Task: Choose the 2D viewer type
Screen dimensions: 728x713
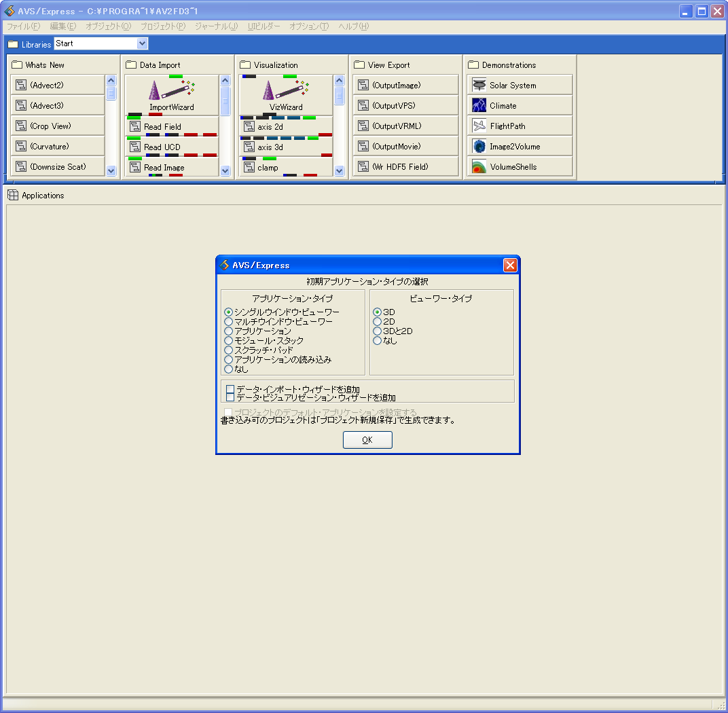Action: click(x=379, y=321)
